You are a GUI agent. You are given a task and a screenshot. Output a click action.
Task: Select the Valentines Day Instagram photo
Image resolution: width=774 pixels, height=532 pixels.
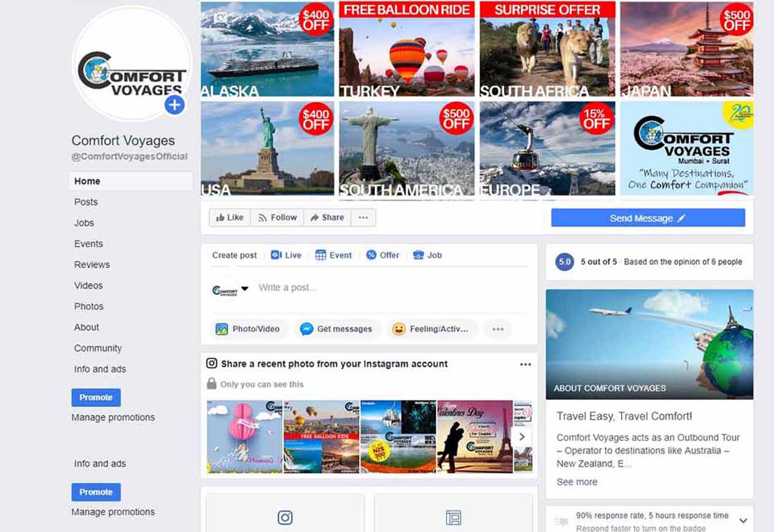(x=474, y=437)
